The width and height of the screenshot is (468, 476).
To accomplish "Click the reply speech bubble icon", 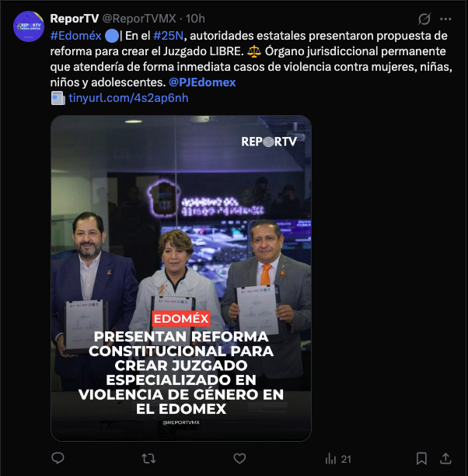I will [58, 458].
